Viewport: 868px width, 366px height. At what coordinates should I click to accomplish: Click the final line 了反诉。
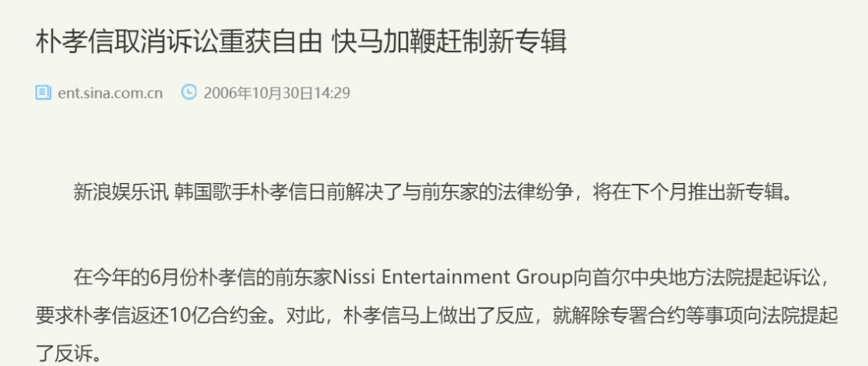[69, 354]
